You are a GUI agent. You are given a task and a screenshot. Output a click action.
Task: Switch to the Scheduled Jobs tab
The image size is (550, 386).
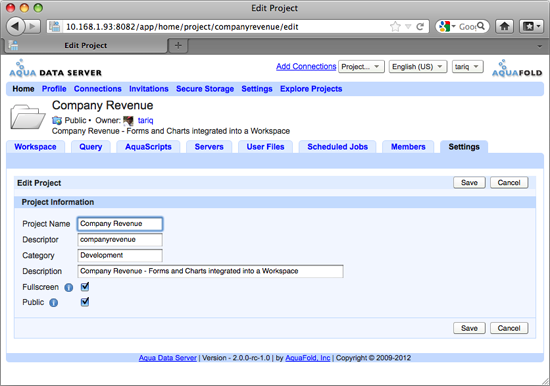(337, 147)
